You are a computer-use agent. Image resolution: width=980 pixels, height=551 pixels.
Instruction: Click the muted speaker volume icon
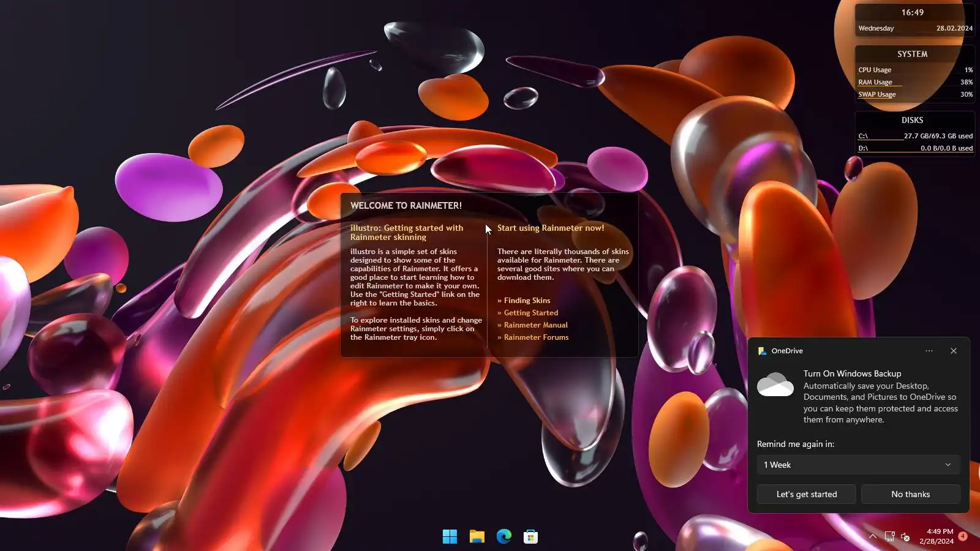[905, 537]
